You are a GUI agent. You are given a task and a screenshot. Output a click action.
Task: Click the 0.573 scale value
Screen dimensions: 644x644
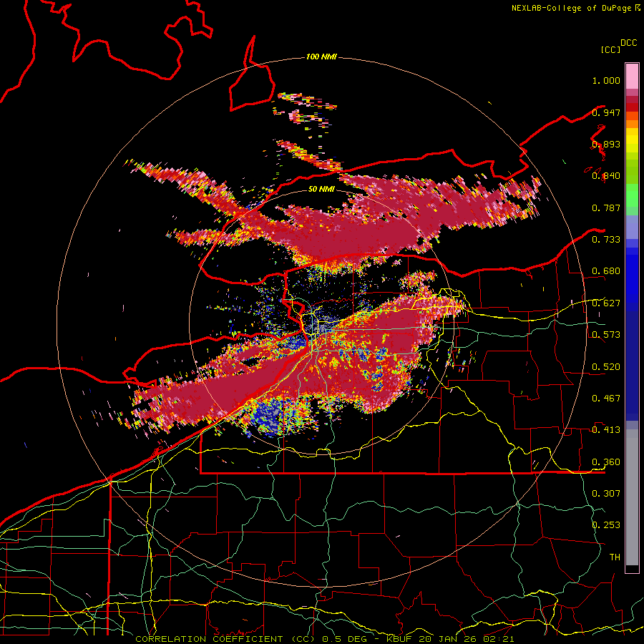coord(606,335)
